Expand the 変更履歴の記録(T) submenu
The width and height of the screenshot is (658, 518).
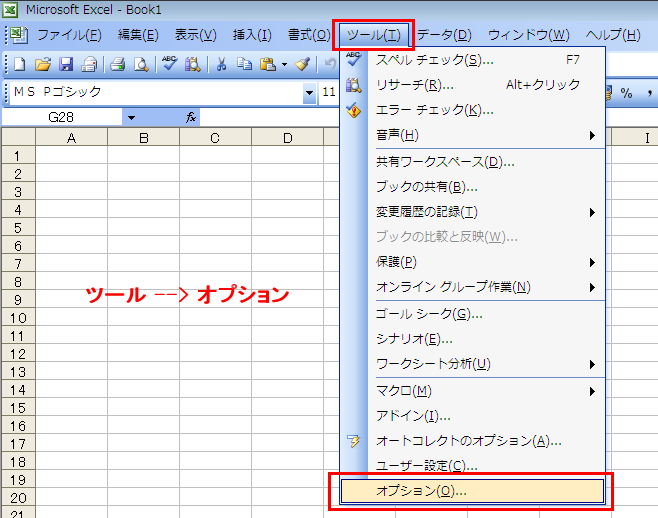click(x=592, y=212)
